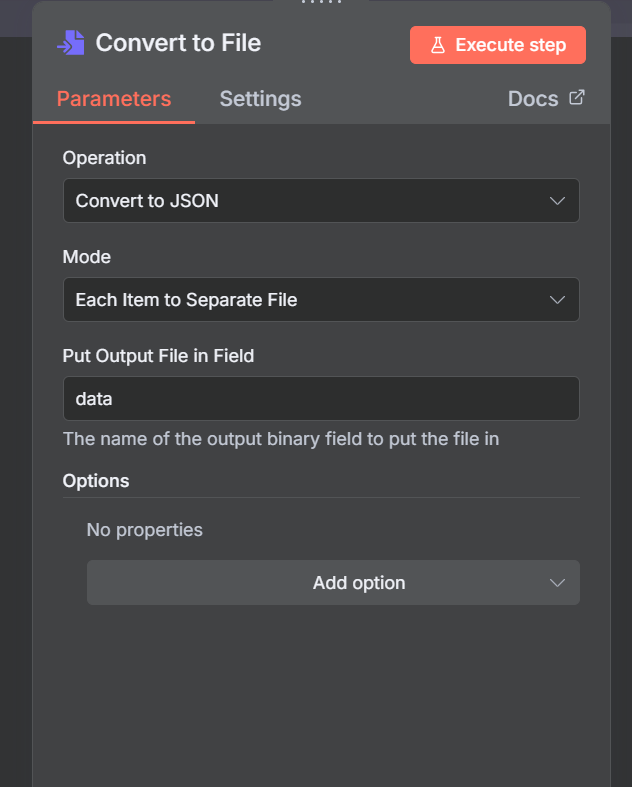Run the node with Execute step
The width and height of the screenshot is (632, 787).
pyautogui.click(x=498, y=45)
